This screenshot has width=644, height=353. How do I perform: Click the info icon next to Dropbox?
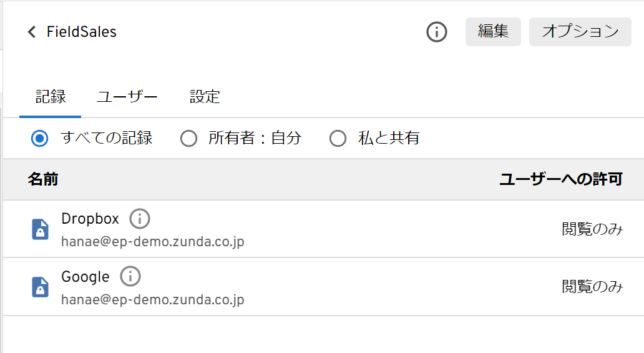[140, 219]
